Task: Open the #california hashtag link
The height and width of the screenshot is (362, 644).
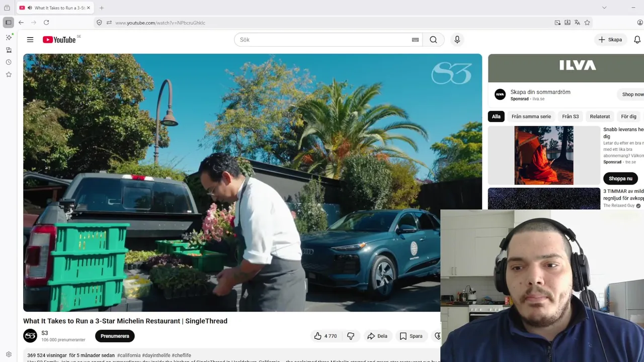Action: pyautogui.click(x=129, y=355)
